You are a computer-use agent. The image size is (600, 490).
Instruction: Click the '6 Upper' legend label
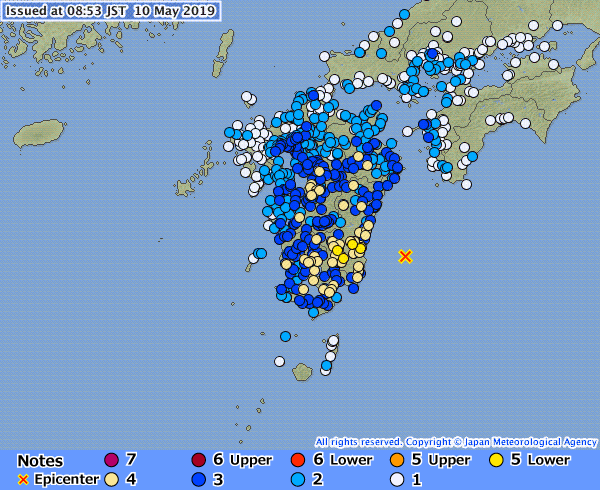[x=243, y=460]
